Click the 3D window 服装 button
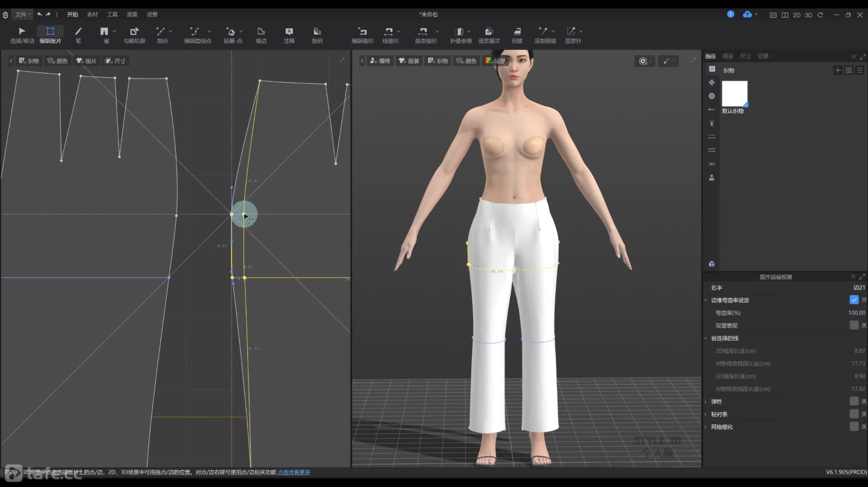The height and width of the screenshot is (487, 868). pyautogui.click(x=409, y=61)
